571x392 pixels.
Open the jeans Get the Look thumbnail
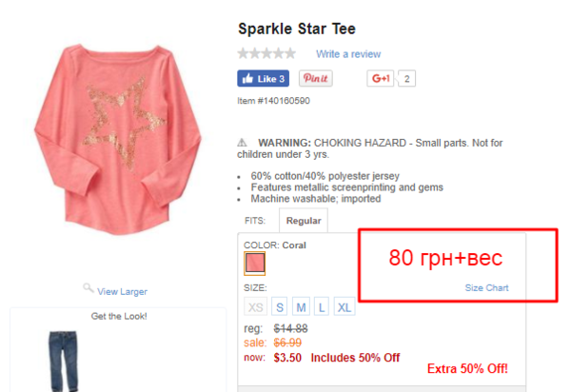point(64,361)
